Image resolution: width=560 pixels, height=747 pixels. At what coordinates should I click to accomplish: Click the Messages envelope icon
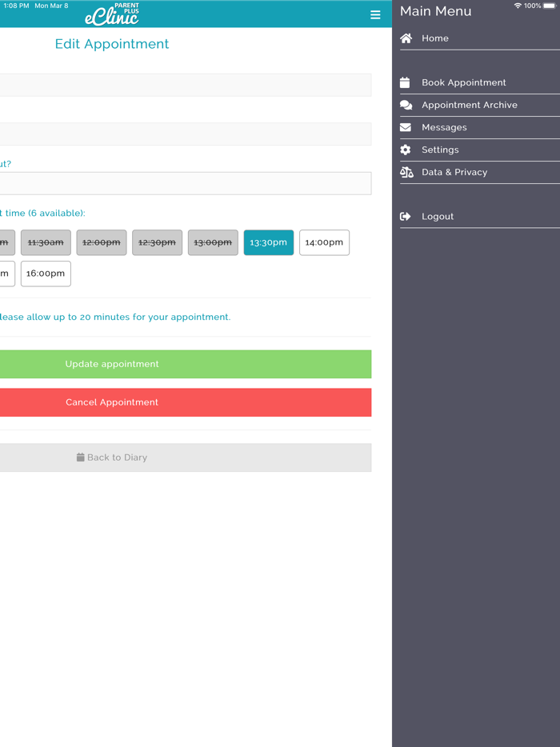click(405, 127)
